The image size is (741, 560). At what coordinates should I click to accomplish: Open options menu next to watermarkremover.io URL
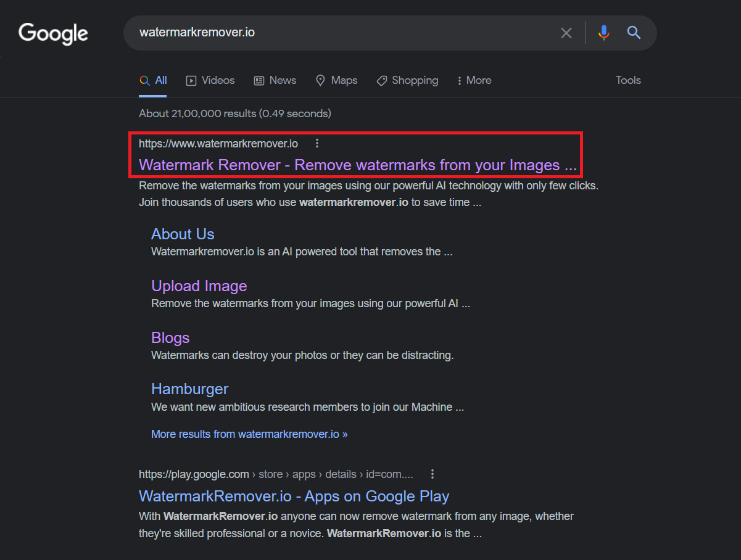(x=317, y=143)
